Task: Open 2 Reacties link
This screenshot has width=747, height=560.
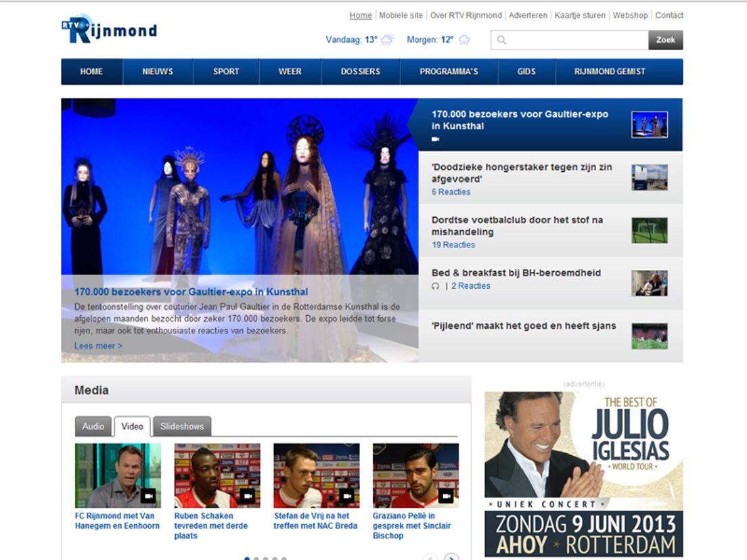Action: pos(471,285)
